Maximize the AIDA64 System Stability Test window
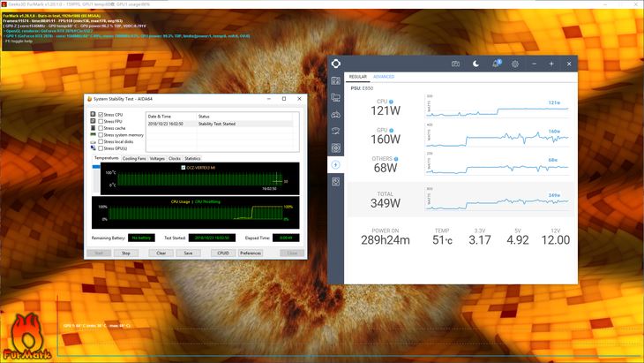The height and width of the screenshot is (363, 644). tap(284, 99)
